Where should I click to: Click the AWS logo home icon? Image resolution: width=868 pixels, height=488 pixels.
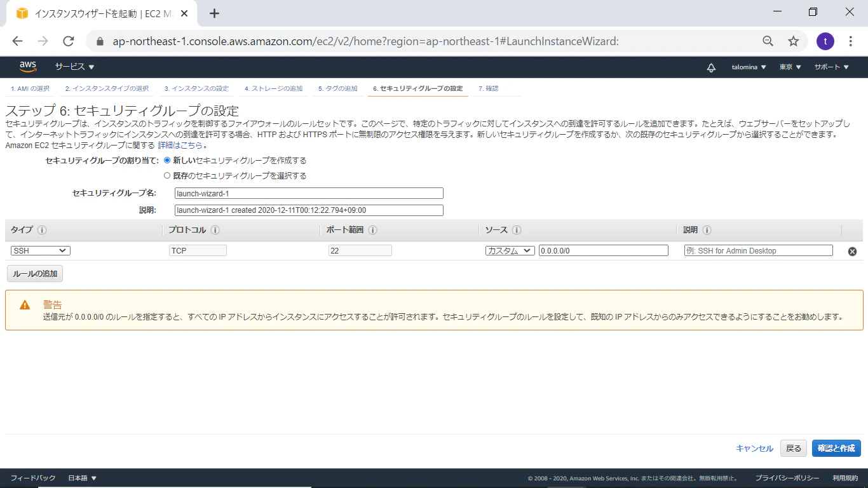coord(28,66)
